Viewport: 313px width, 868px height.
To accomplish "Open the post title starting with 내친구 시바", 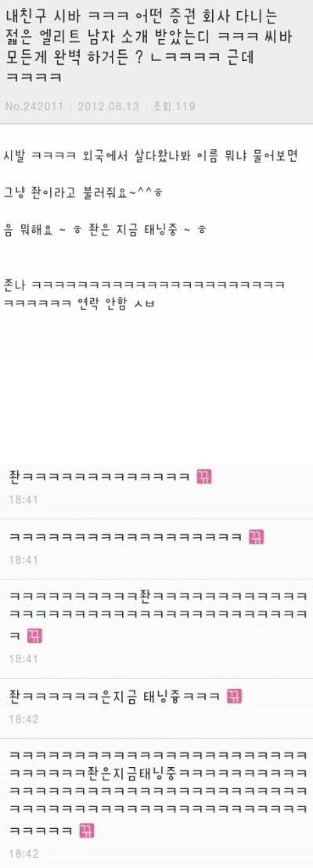I will (149, 41).
